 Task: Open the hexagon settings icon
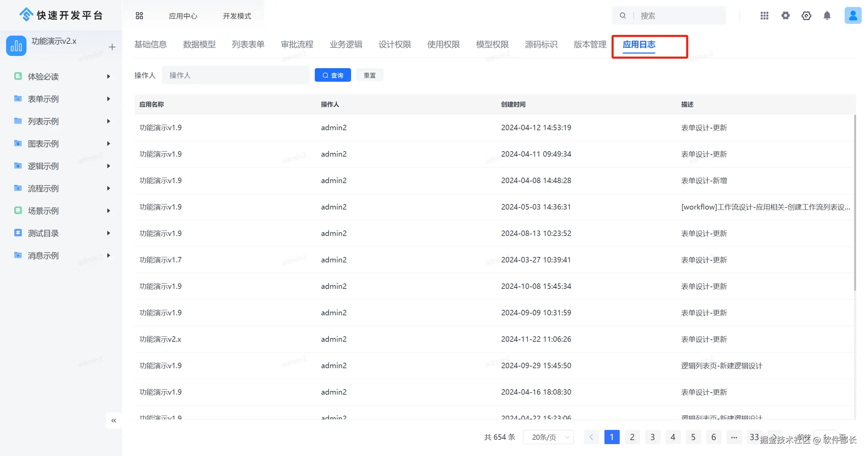806,16
